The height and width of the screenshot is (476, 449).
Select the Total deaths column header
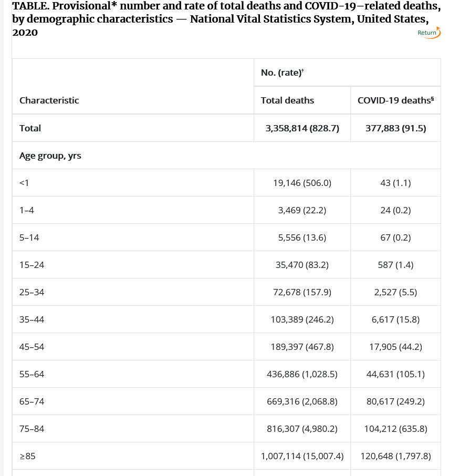pos(287,100)
